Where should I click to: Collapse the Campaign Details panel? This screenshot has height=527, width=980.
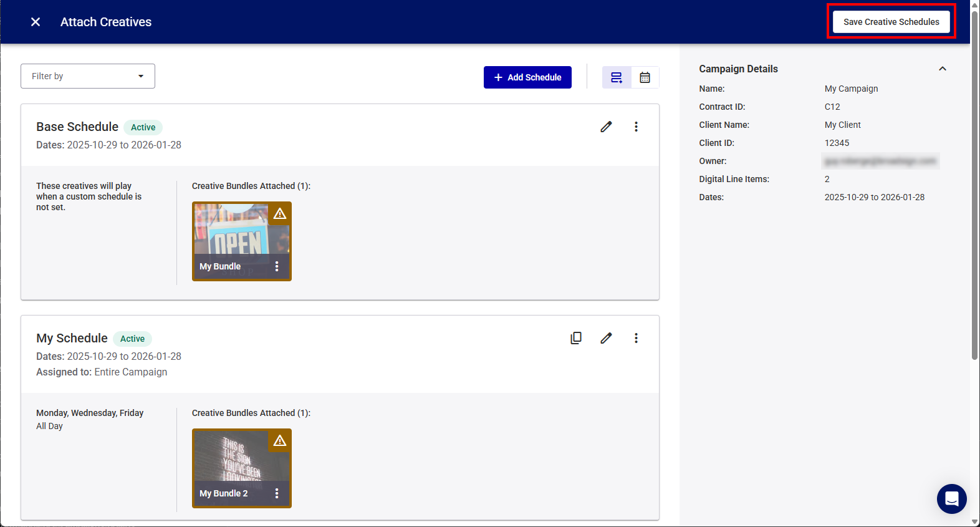[x=942, y=69]
